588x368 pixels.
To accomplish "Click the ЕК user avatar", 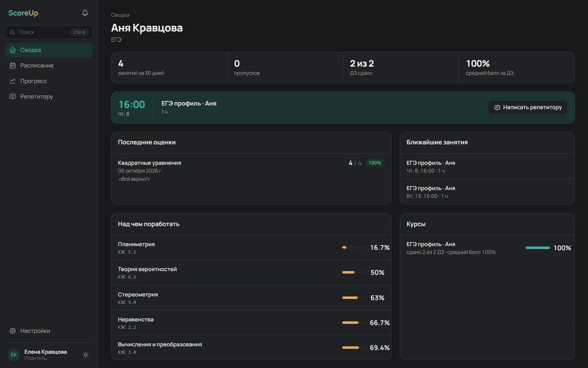I will point(14,355).
